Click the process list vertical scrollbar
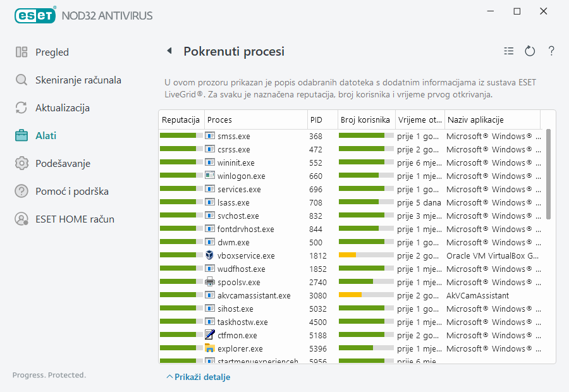This screenshot has height=392, width=569. point(548,175)
